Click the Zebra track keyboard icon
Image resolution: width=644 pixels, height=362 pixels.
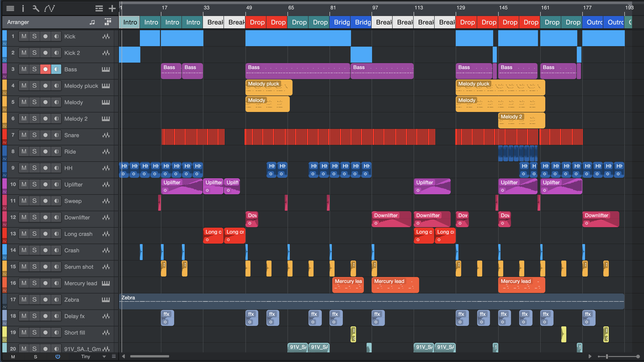[106, 300]
